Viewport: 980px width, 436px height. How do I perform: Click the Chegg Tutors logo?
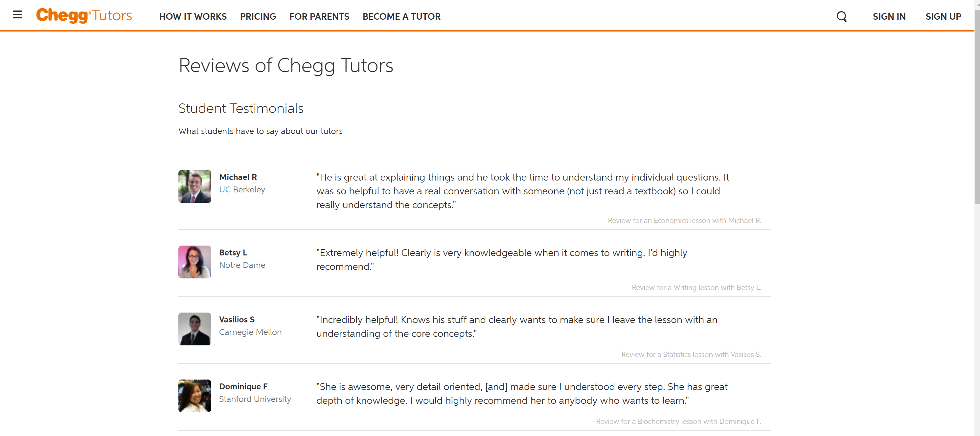click(x=84, y=15)
